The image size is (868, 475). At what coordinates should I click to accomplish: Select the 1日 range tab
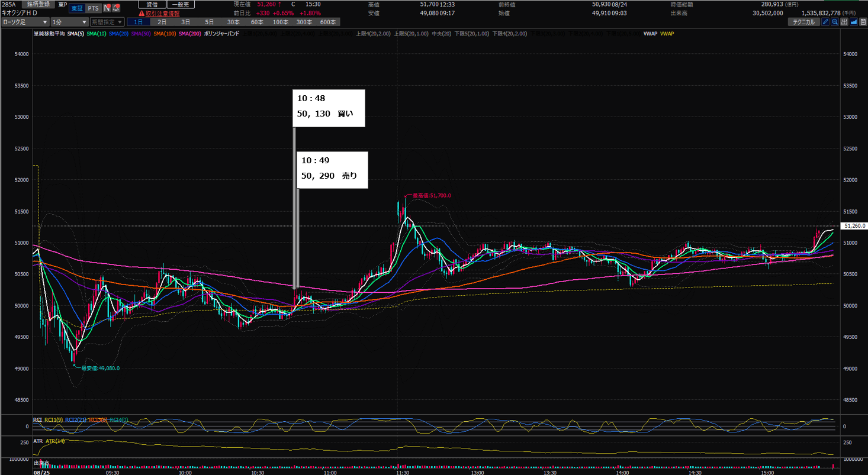[x=138, y=22]
